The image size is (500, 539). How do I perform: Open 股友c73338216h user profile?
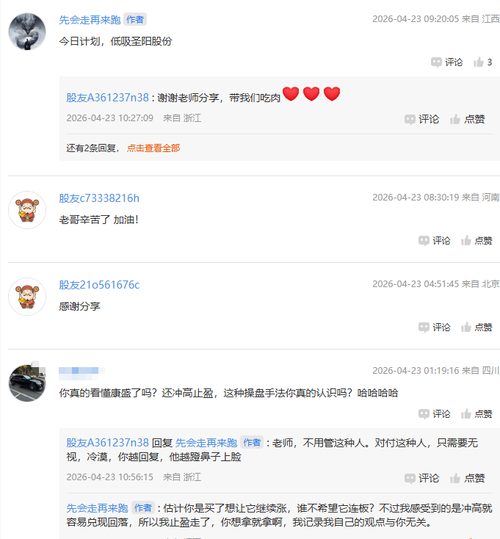point(99,198)
